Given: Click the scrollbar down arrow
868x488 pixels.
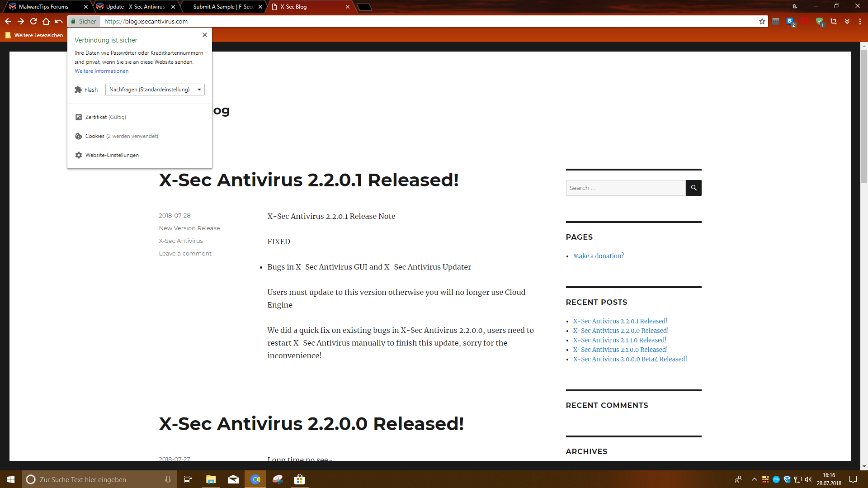Looking at the screenshot, I should pyautogui.click(x=864, y=466).
